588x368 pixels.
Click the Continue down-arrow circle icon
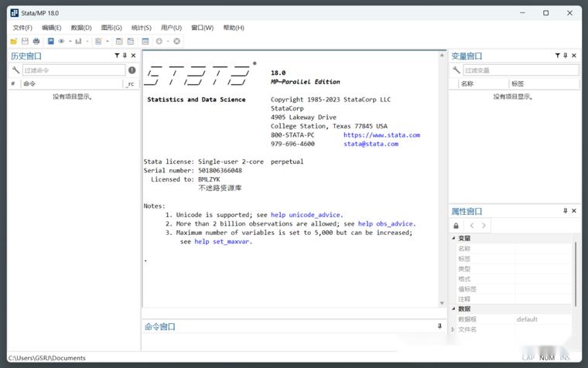pyautogui.click(x=159, y=41)
